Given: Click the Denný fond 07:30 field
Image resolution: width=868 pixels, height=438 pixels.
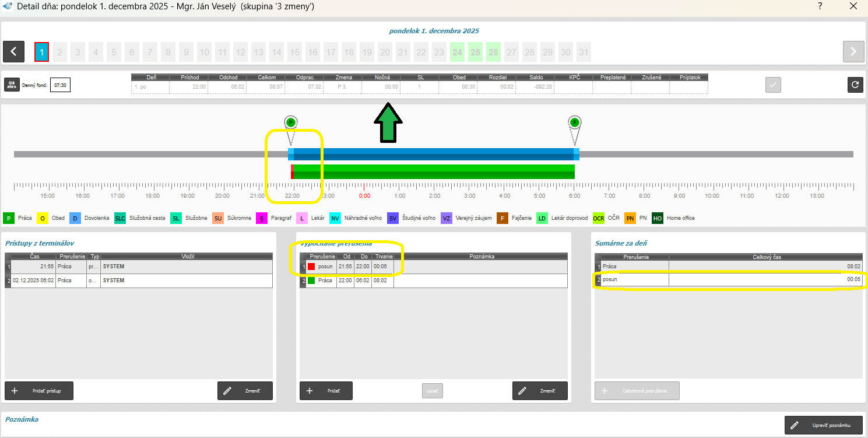Looking at the screenshot, I should (x=59, y=85).
